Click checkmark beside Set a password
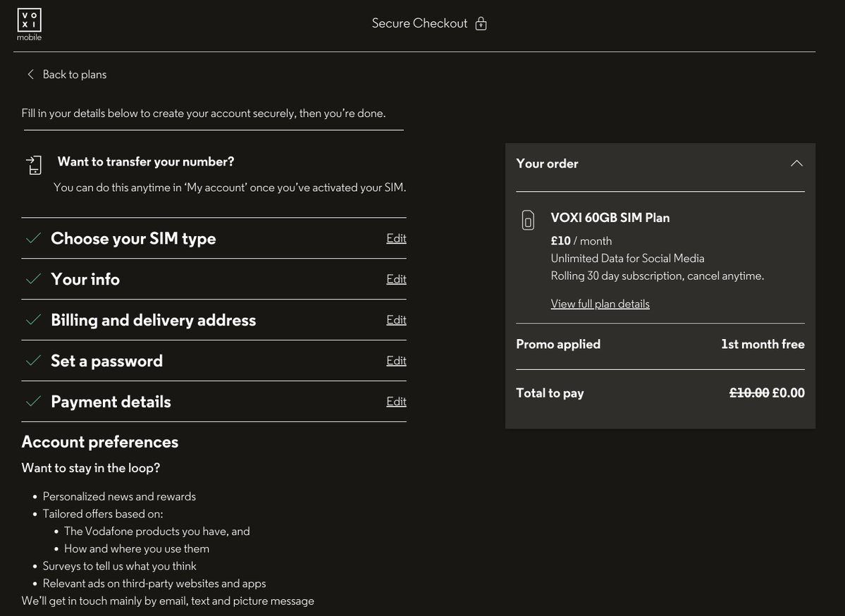The image size is (845, 616). click(33, 360)
